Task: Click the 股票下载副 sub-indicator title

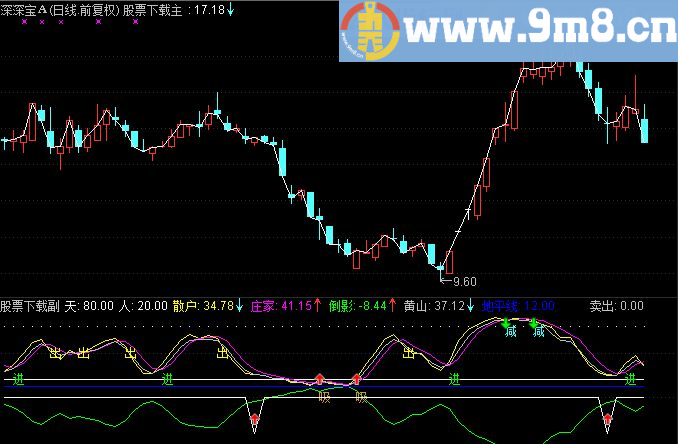Action: [x=30, y=306]
